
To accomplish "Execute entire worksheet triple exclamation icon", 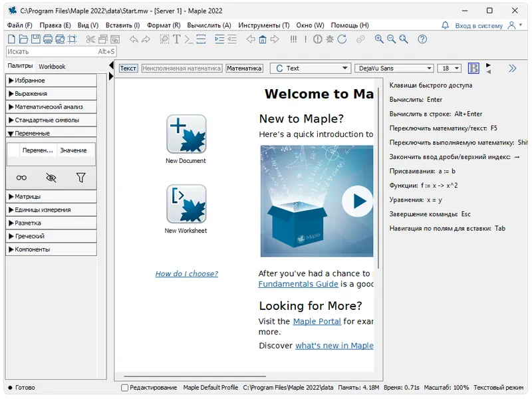I will pos(293,39).
